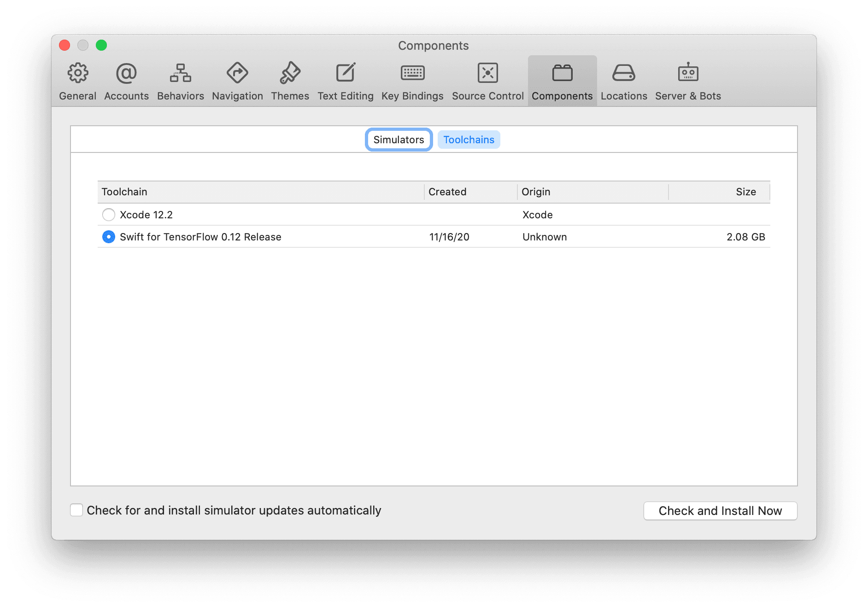Screen dimensions: 868x608
Task: Zoom the window with green button
Action: click(x=101, y=45)
